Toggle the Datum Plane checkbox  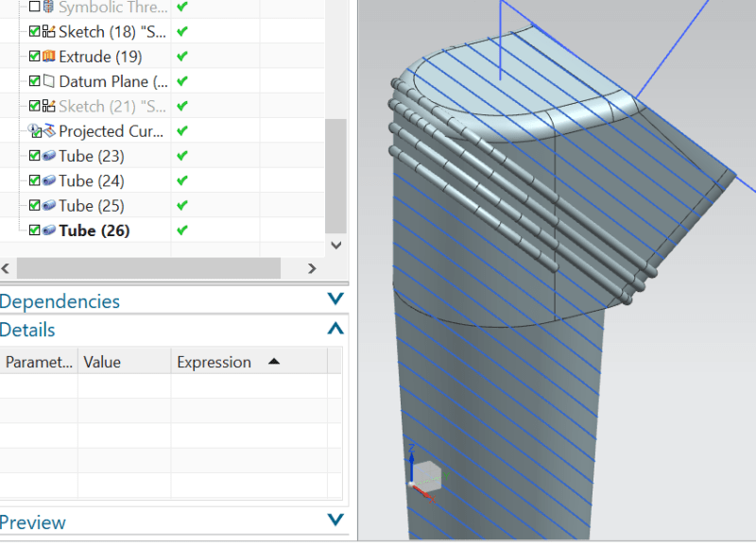(x=34, y=81)
